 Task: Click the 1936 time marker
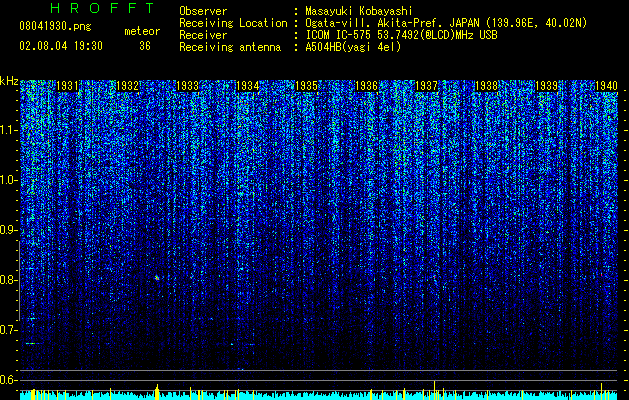tap(367, 86)
